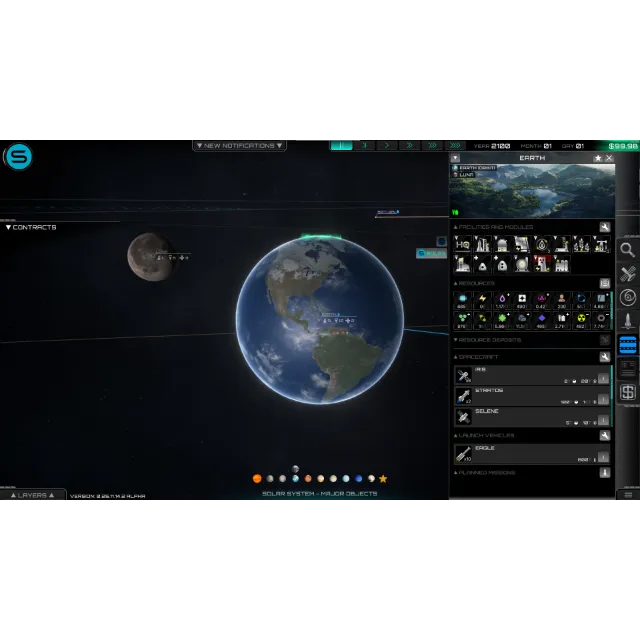Image resolution: width=640 pixels, height=640 pixels.
Task: Open the satellite spacecraft sidebar icon
Action: pos(627,274)
